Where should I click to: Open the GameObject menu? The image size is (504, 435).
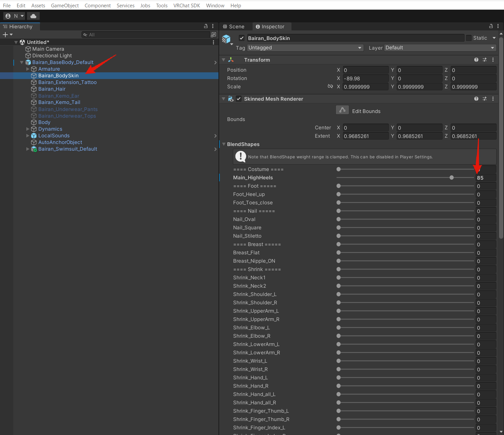65,5
